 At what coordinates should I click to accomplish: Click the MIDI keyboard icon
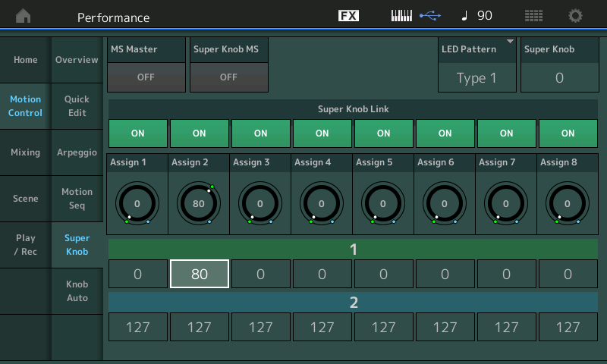(401, 16)
